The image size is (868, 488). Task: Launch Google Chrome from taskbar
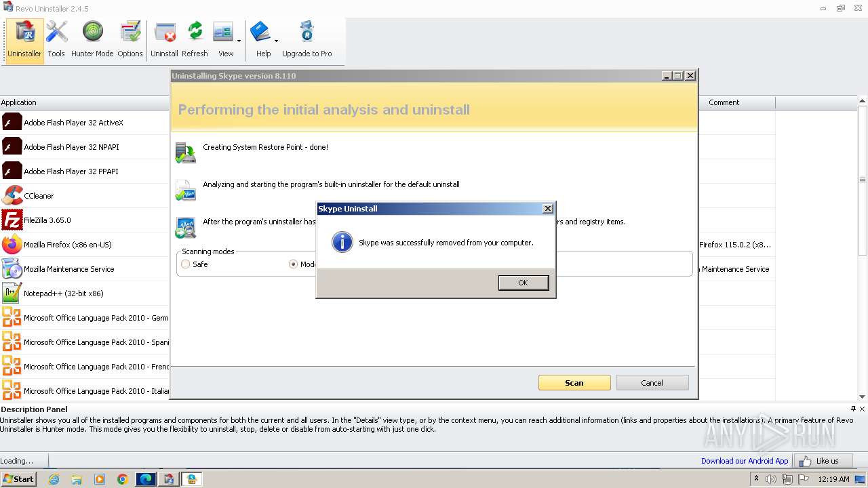tap(123, 479)
